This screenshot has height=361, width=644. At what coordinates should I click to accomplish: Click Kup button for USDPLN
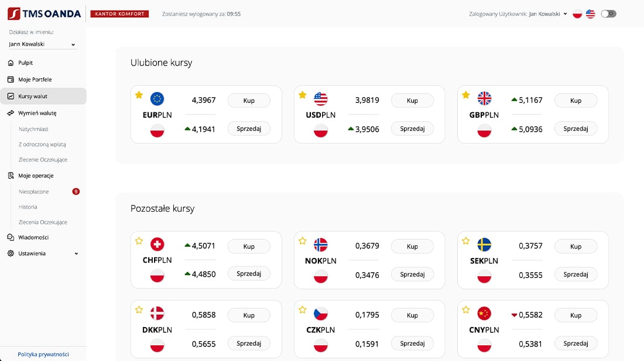412,101
